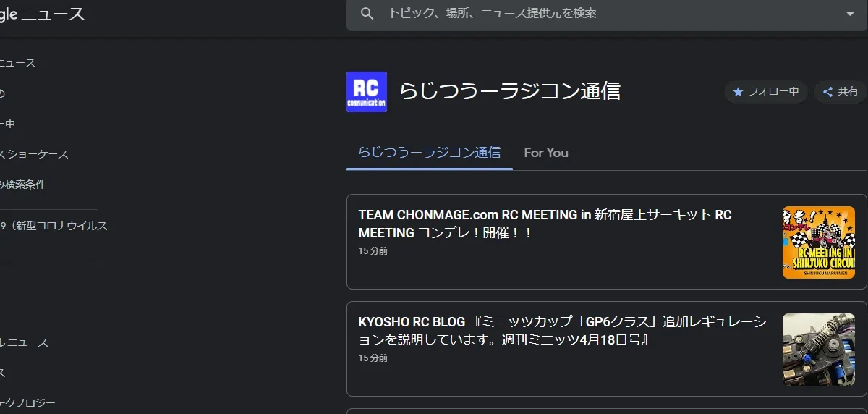Click the KYOSHO article's RC car thumbnail
This screenshot has height=414, width=868.
818,349
